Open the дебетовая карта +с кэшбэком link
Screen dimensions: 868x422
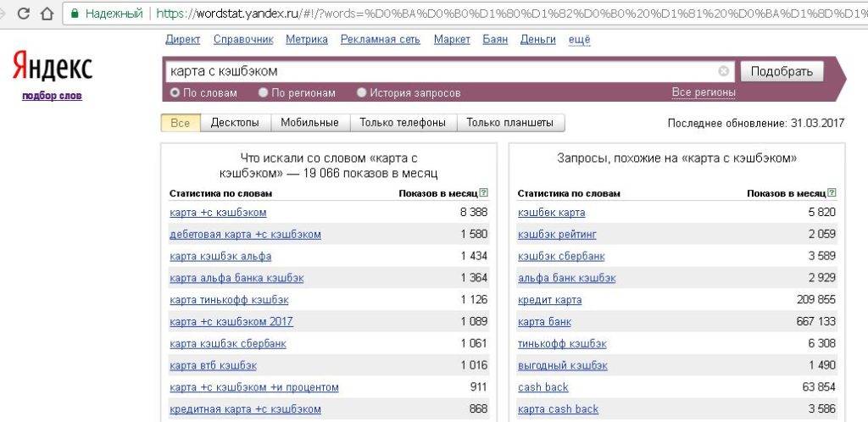pyautogui.click(x=245, y=234)
